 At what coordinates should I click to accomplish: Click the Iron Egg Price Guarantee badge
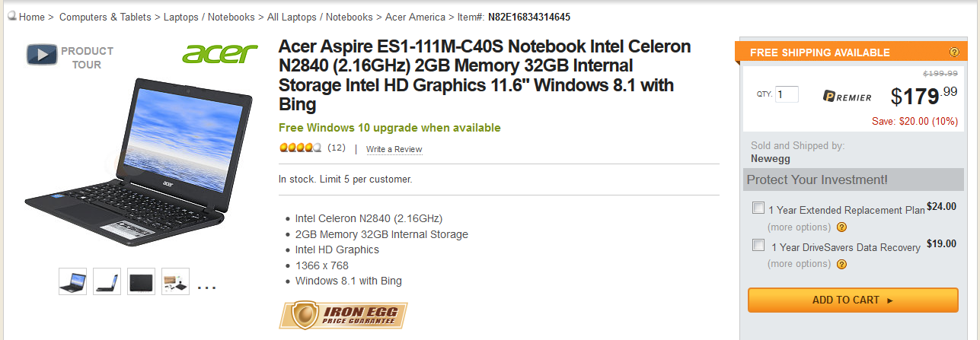343,316
